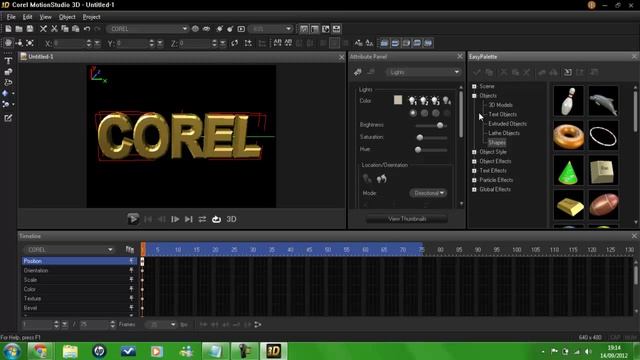Expand the Scene tree node
The image size is (640, 360).
point(474,86)
